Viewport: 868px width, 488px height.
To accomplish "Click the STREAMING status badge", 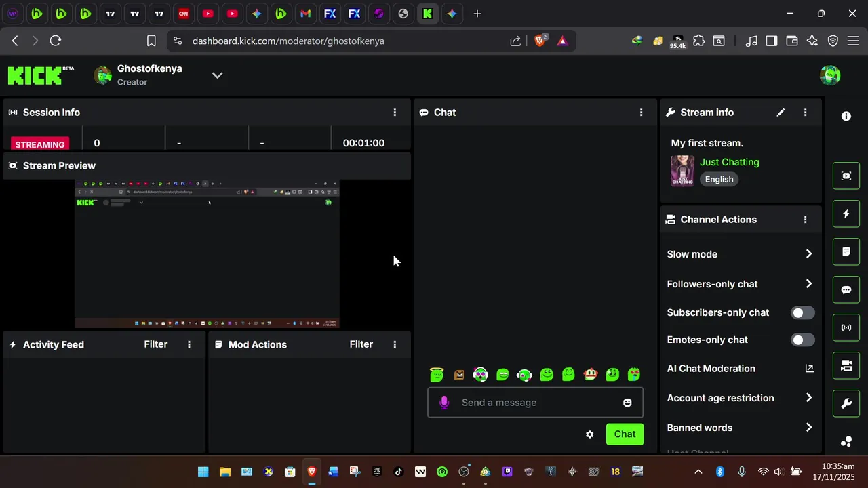I will (40, 144).
